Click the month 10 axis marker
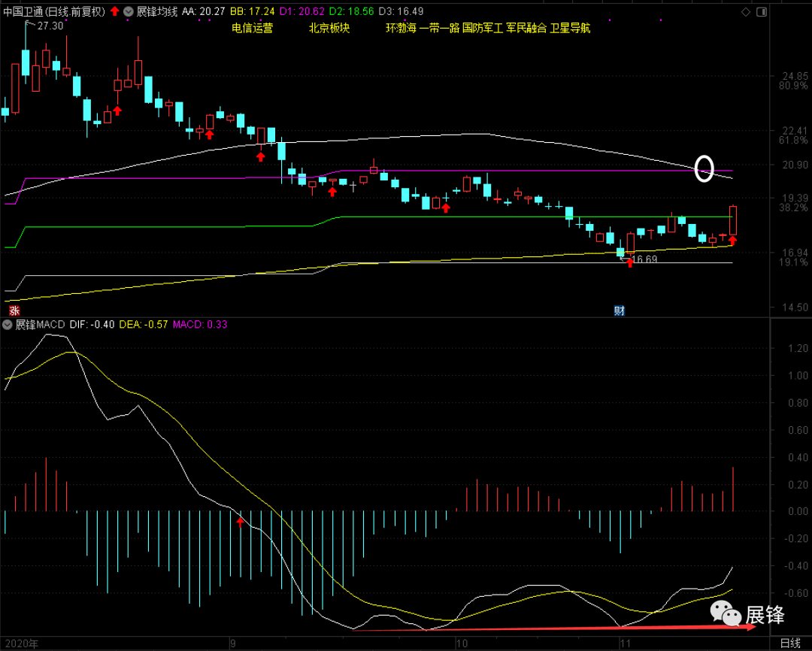Screen dimensions: 812x651 (462, 643)
